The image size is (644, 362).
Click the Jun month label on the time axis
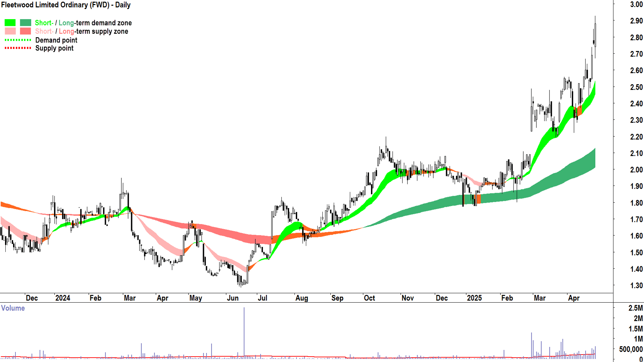coord(232,298)
